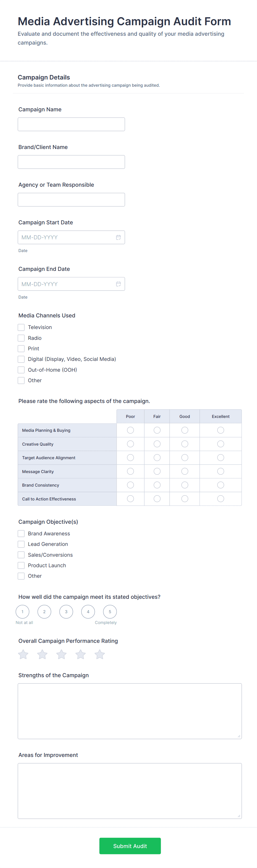This screenshot has width=257, height=868.
Task: Rate Creative Quality as Excellent
Action: [220, 444]
